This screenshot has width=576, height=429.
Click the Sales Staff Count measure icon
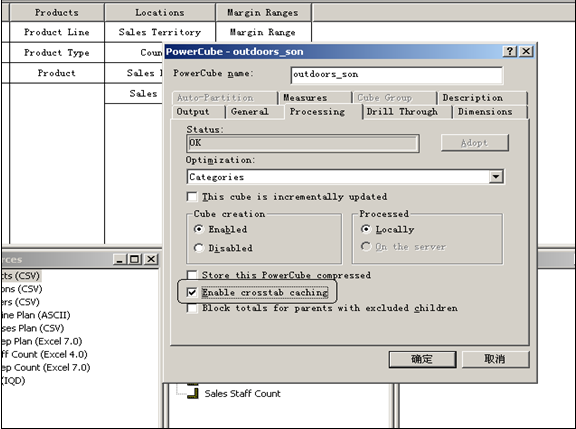tap(193, 393)
